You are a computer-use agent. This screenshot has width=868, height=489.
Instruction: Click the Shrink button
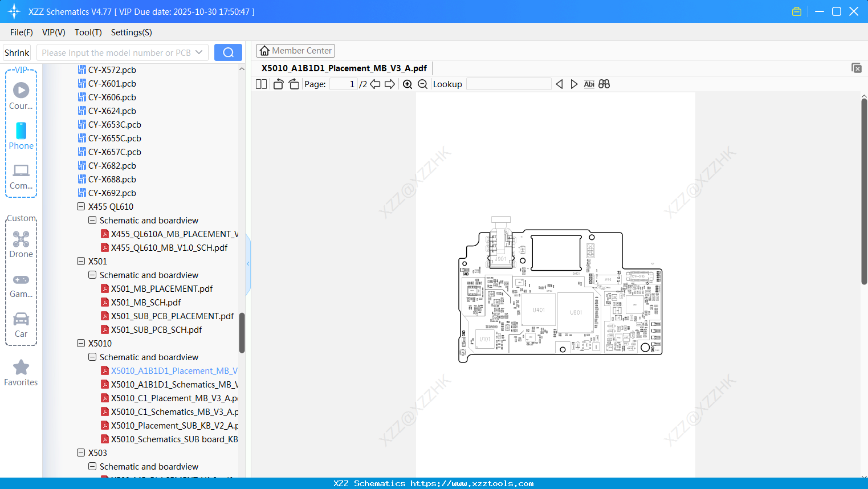pyautogui.click(x=17, y=52)
